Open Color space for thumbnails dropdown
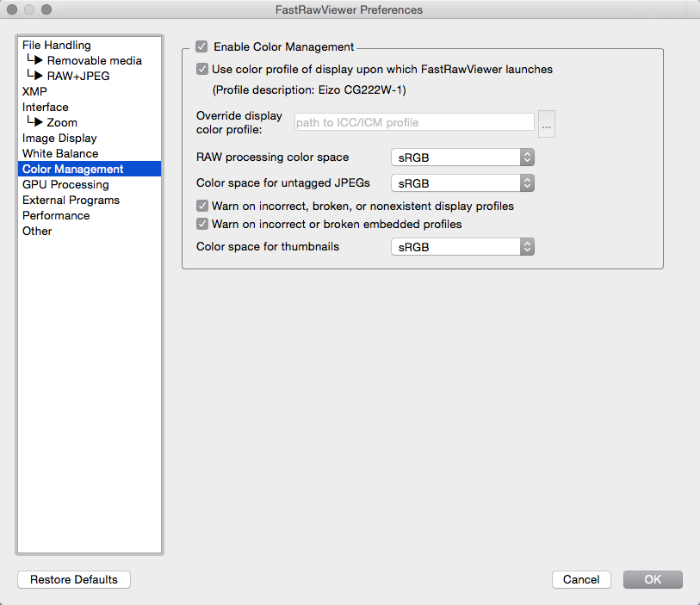This screenshot has width=700, height=605. coord(462,247)
